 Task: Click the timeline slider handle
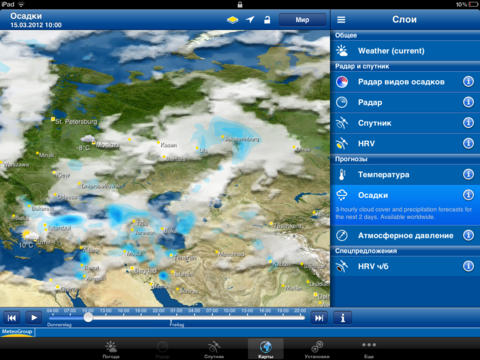pyautogui.click(x=88, y=317)
